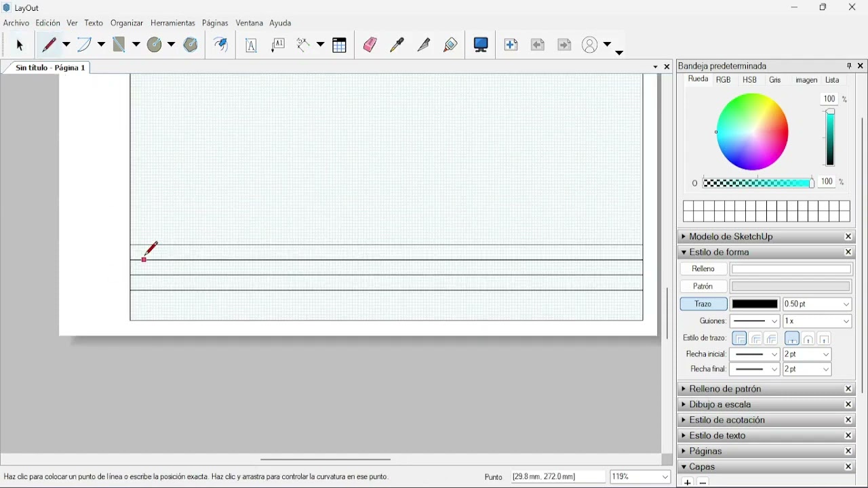Open Line tool variants dropdown arrow
868x488 pixels.
[x=66, y=45]
